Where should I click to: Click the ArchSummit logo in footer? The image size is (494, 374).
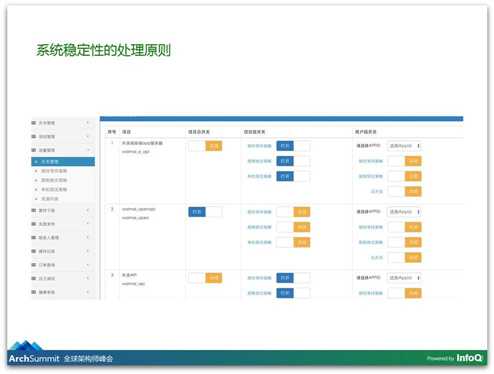(x=34, y=358)
